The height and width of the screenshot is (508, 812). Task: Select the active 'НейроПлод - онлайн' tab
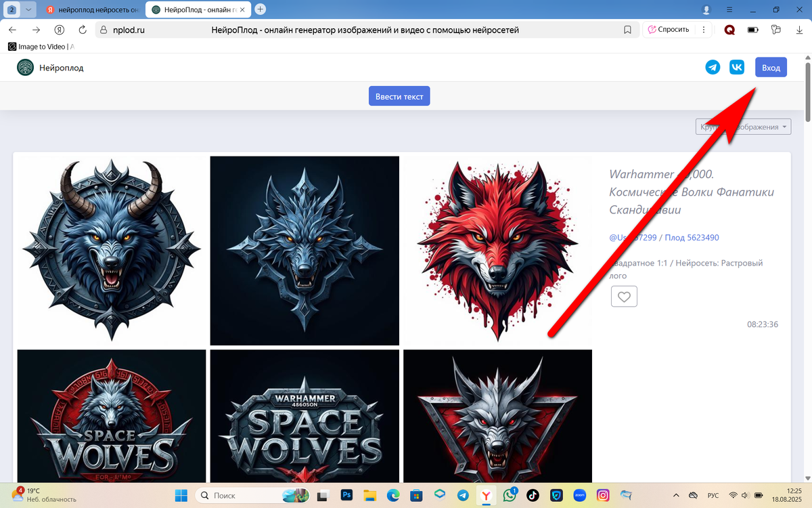click(198, 9)
